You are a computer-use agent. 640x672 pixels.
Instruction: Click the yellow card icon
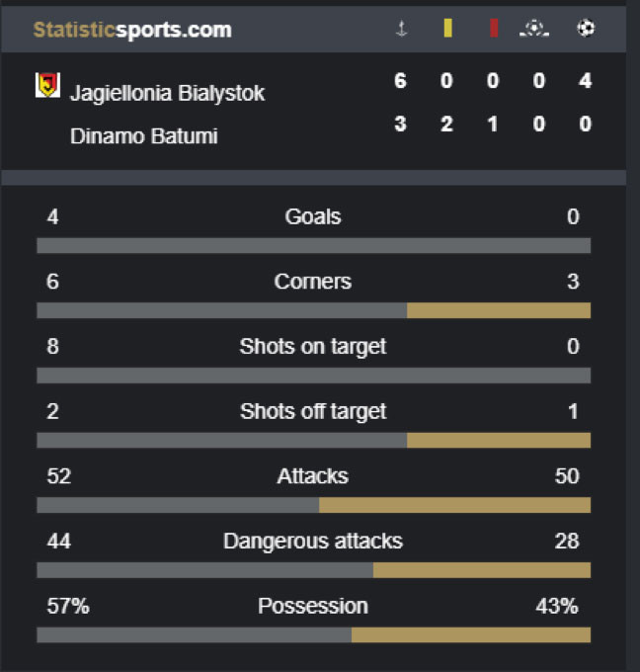(447, 29)
